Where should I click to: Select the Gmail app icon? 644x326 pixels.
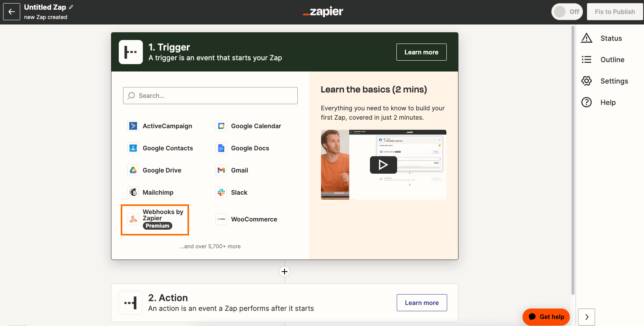(x=221, y=170)
